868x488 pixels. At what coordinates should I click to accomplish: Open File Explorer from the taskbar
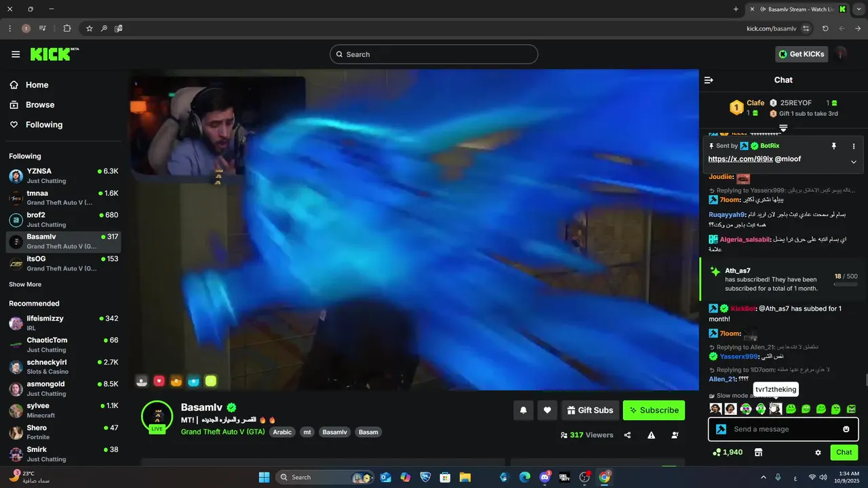click(465, 477)
